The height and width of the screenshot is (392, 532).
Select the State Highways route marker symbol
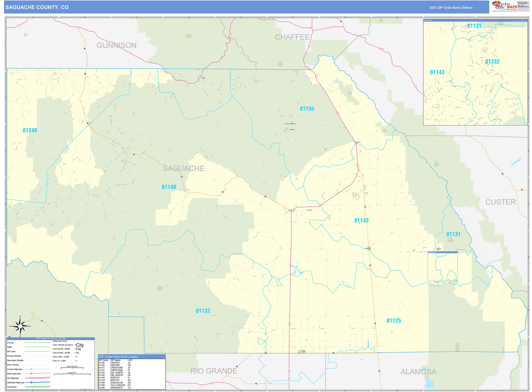31,374
